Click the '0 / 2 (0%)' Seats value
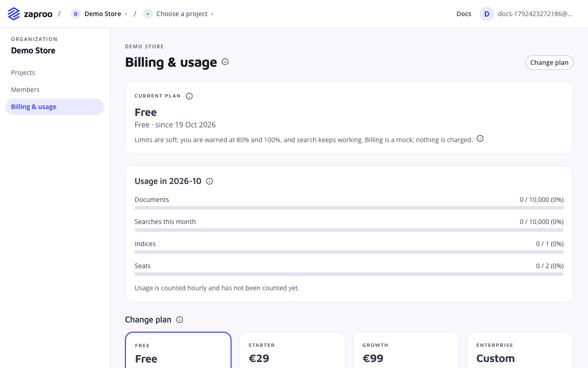Image resolution: width=588 pixels, height=368 pixels. [x=550, y=266]
